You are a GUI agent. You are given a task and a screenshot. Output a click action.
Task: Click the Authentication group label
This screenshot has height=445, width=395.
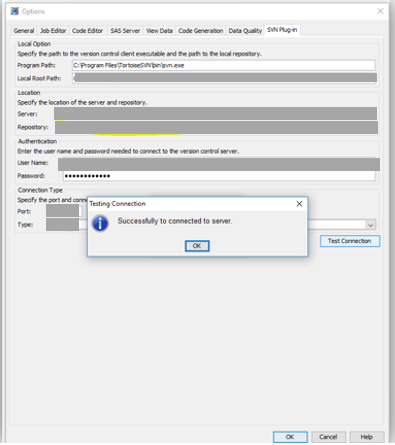pyautogui.click(x=37, y=141)
